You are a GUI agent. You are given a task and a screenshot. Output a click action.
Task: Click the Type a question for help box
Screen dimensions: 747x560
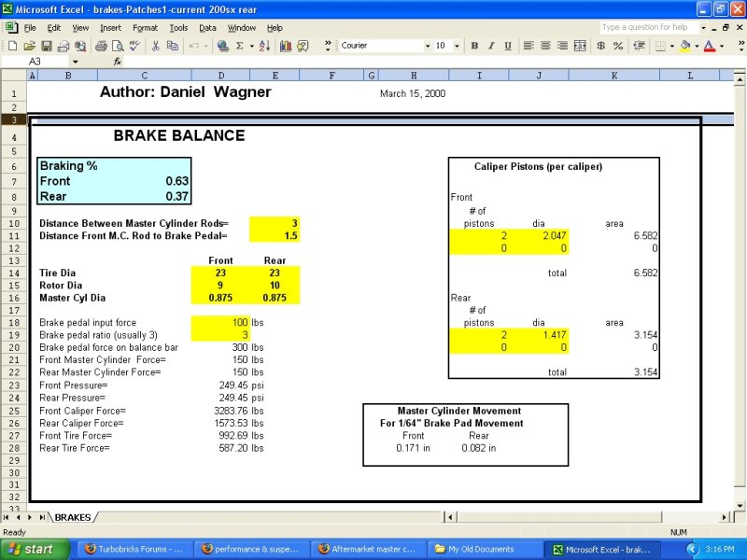(x=649, y=27)
